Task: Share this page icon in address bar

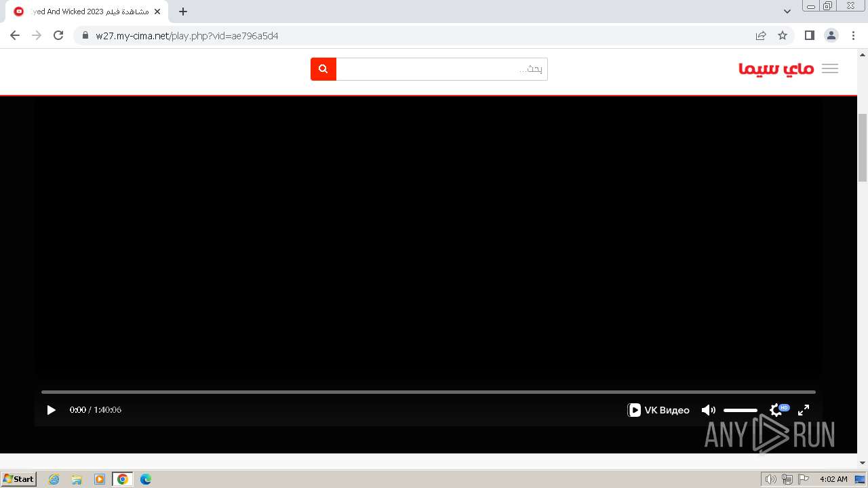Action: [761, 35]
